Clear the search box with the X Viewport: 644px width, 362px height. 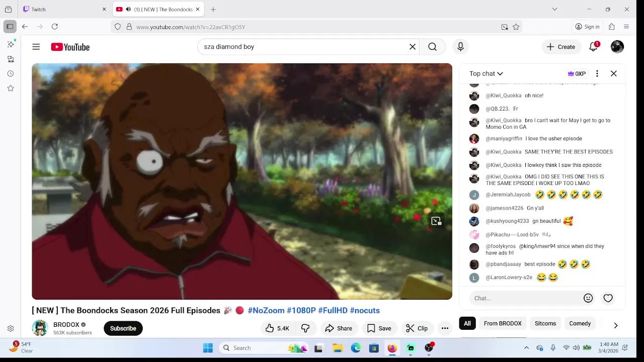413,47
